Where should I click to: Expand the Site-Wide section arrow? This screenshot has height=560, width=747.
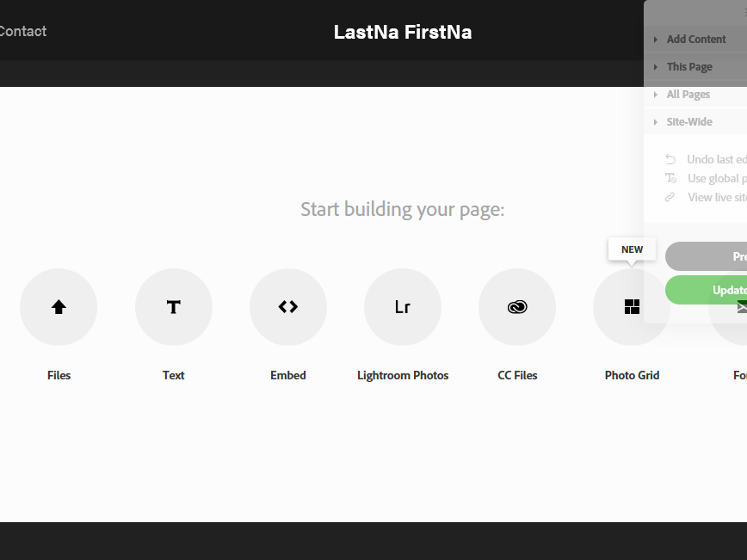tap(656, 122)
